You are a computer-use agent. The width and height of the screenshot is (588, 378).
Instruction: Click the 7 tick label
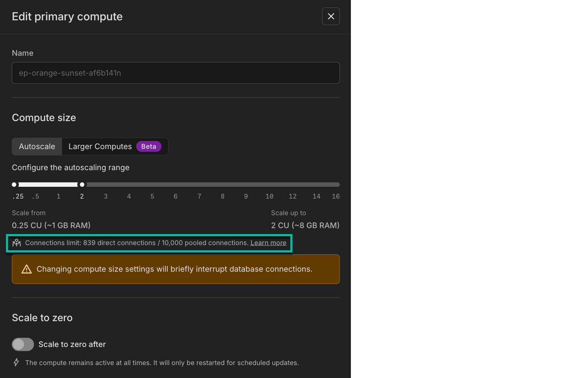pos(199,196)
